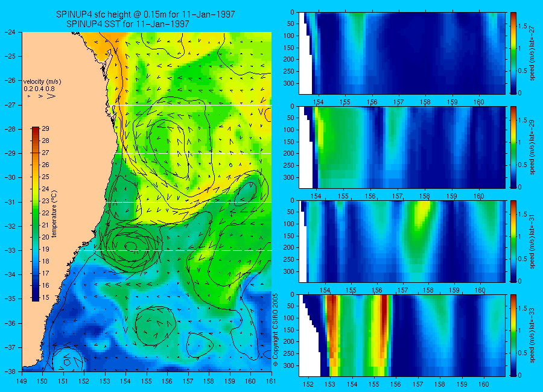The height and width of the screenshot is (392, 543).
Task: Click tick value 29 on the temperature colorbar
Action: coord(45,128)
